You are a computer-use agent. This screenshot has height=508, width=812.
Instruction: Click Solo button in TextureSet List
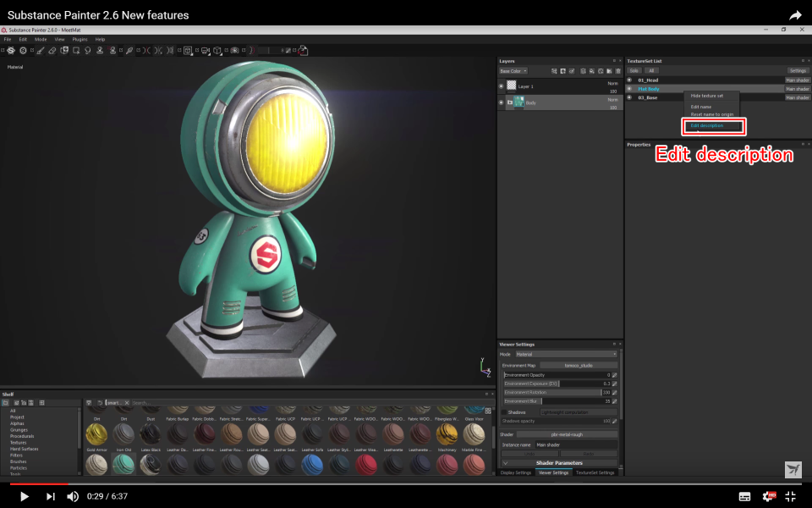[x=634, y=71]
